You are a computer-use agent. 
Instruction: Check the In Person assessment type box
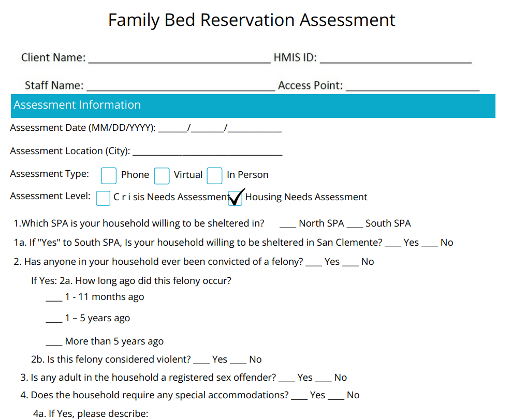(x=214, y=176)
